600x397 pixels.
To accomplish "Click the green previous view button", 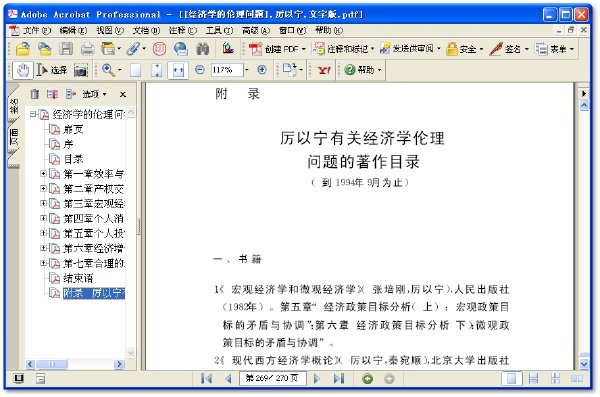I will (x=367, y=379).
